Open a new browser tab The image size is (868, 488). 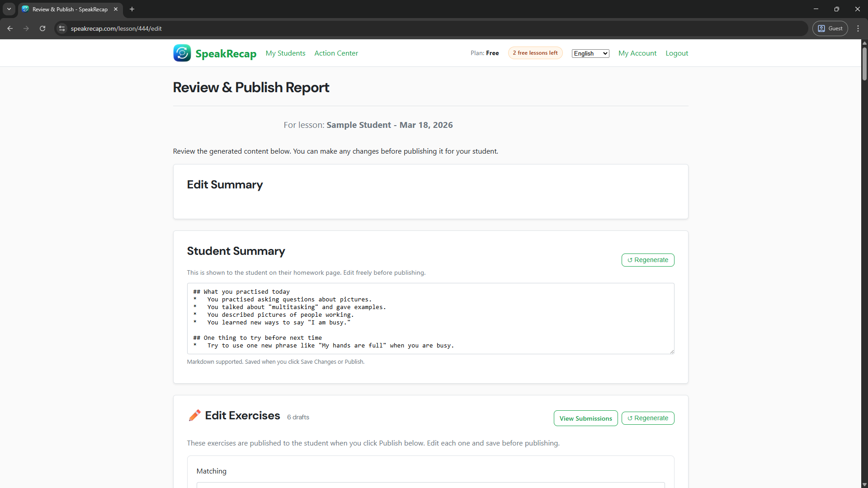[x=132, y=9]
